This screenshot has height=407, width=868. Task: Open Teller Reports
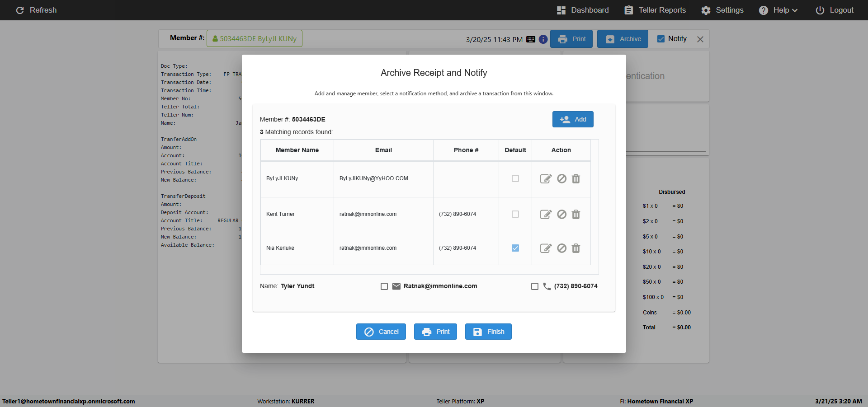[x=655, y=10]
